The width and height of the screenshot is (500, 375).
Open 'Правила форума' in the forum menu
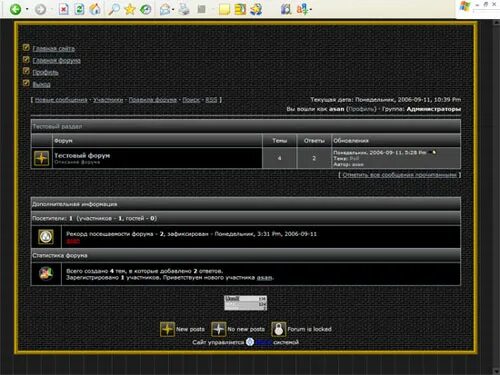coord(153,100)
